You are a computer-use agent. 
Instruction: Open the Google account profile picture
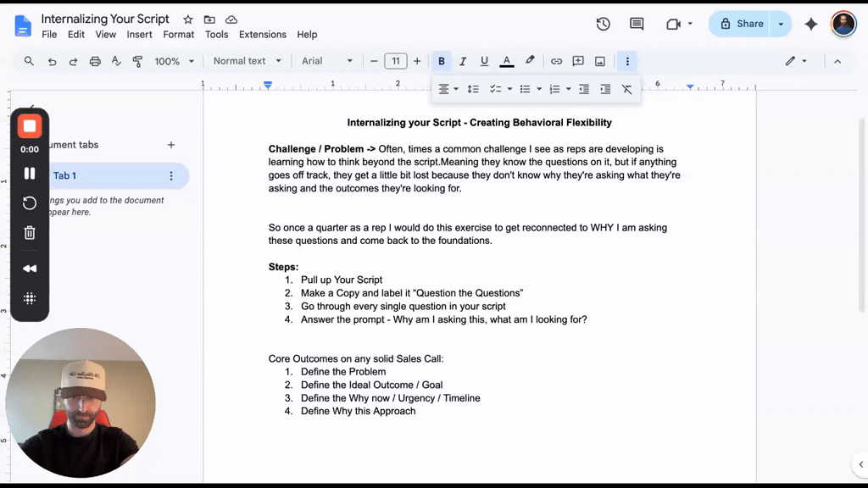[x=843, y=24]
